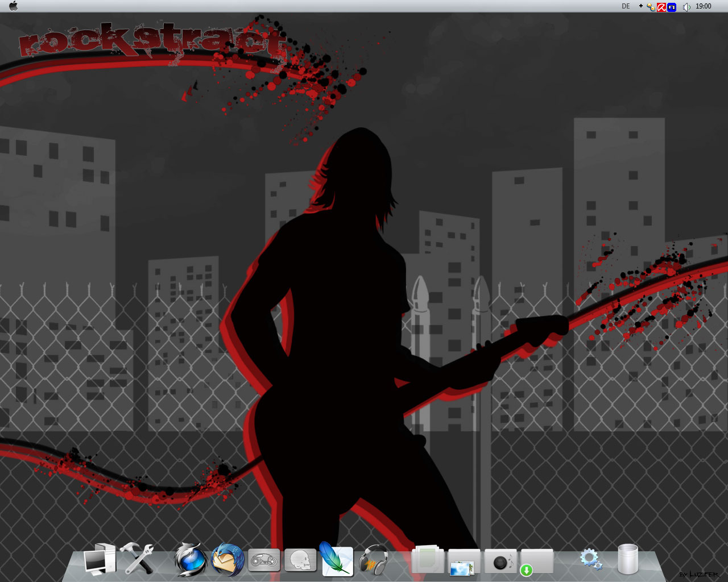Open the trash can in dock
The height and width of the screenshot is (582, 728).
click(x=628, y=559)
